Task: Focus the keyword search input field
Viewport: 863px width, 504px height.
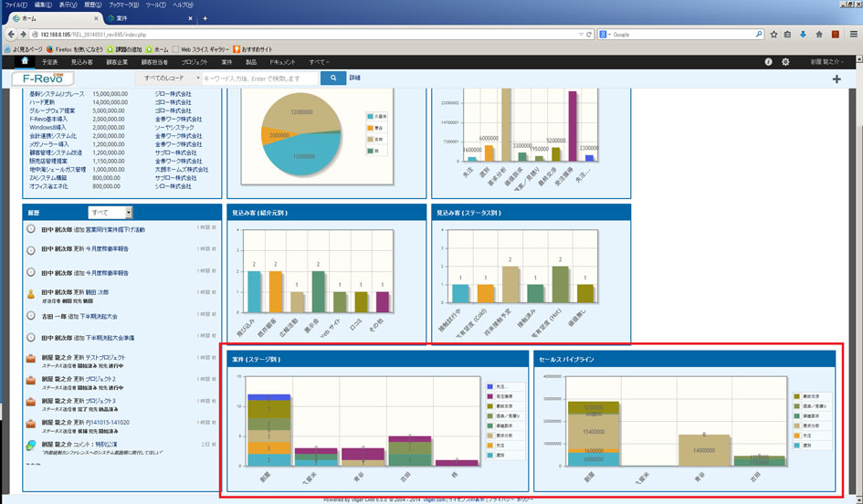Action: (259, 79)
